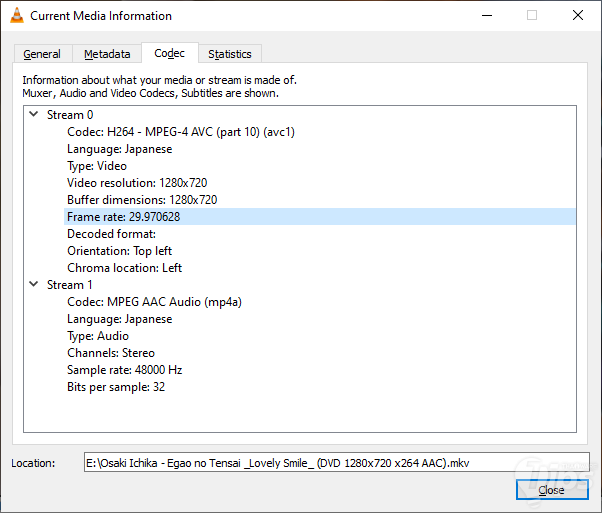The width and height of the screenshot is (602, 513).
Task: Select Frame rate: 29.970628 row
Action: 320,217
